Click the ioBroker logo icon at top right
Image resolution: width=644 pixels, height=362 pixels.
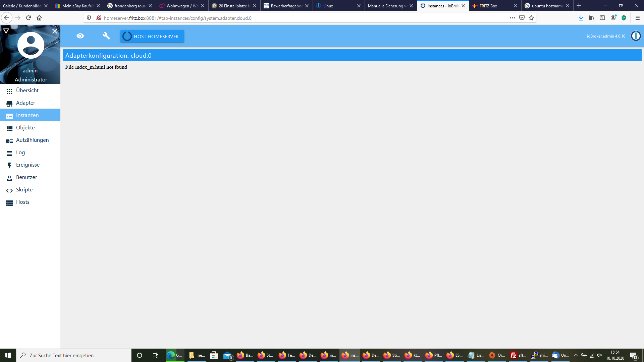pyautogui.click(x=636, y=36)
